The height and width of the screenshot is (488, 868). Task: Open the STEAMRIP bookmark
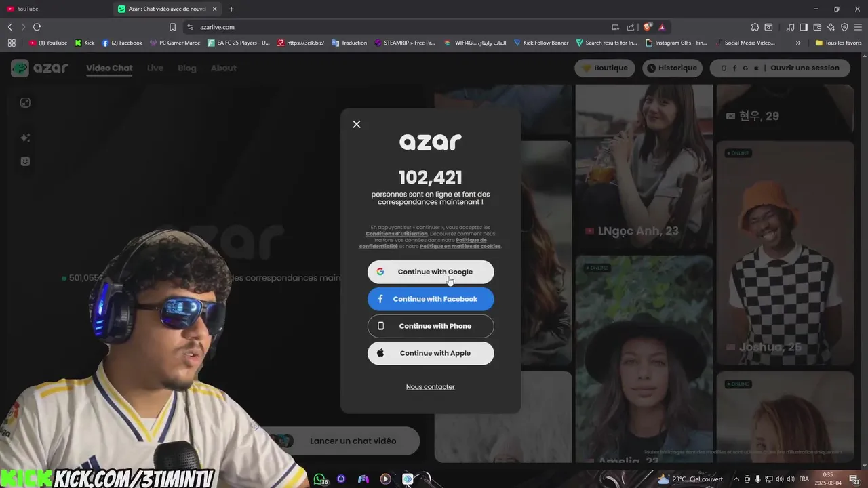(405, 43)
